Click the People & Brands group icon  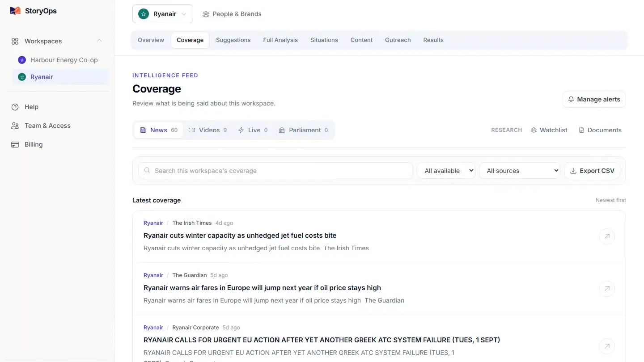point(206,14)
